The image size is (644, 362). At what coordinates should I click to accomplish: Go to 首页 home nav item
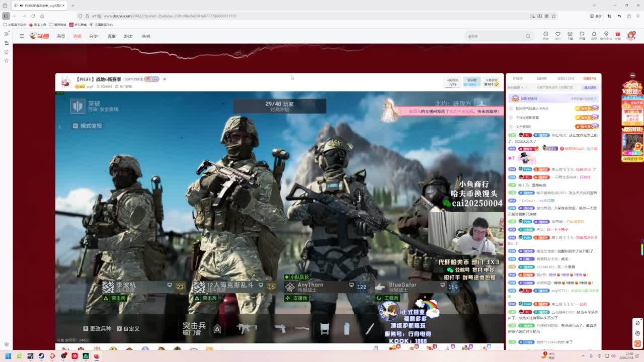point(61,36)
